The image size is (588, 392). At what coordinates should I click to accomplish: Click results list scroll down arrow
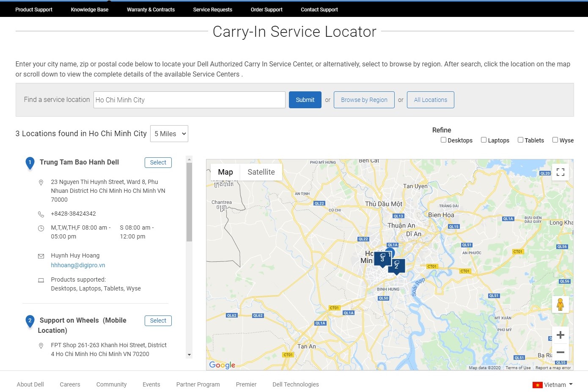coord(189,355)
